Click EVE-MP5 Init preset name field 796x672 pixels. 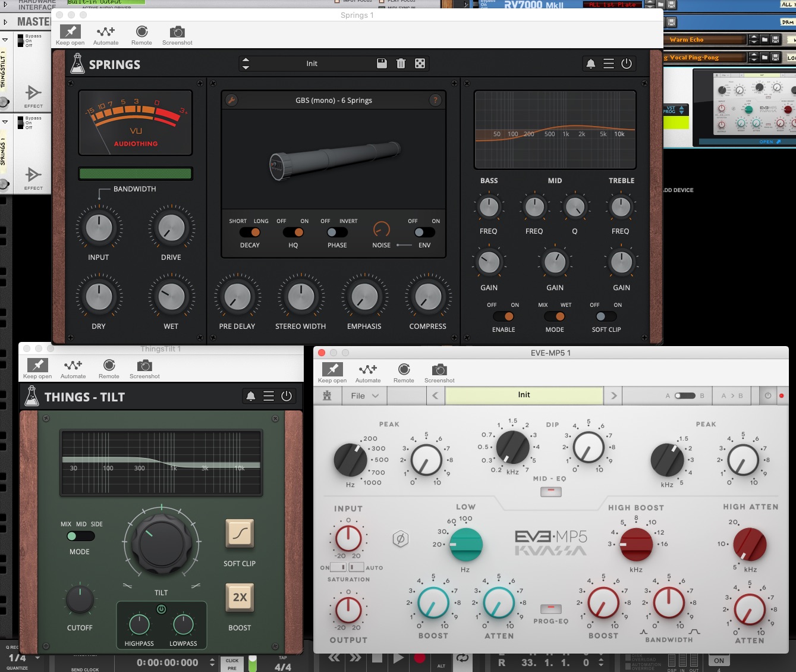point(524,395)
